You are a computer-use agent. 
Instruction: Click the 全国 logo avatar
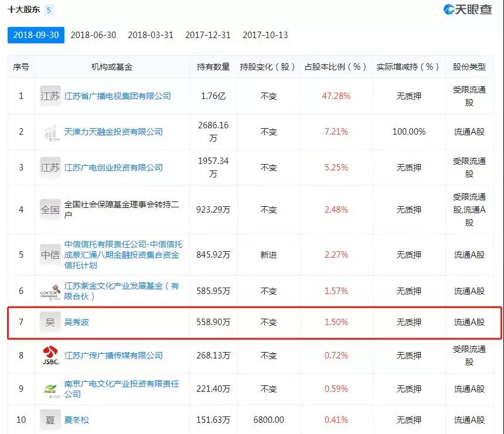(x=50, y=210)
